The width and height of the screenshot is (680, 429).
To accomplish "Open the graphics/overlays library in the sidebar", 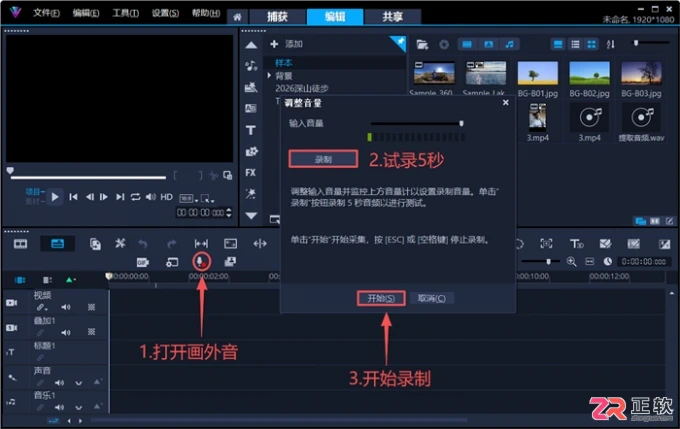I will [251, 151].
